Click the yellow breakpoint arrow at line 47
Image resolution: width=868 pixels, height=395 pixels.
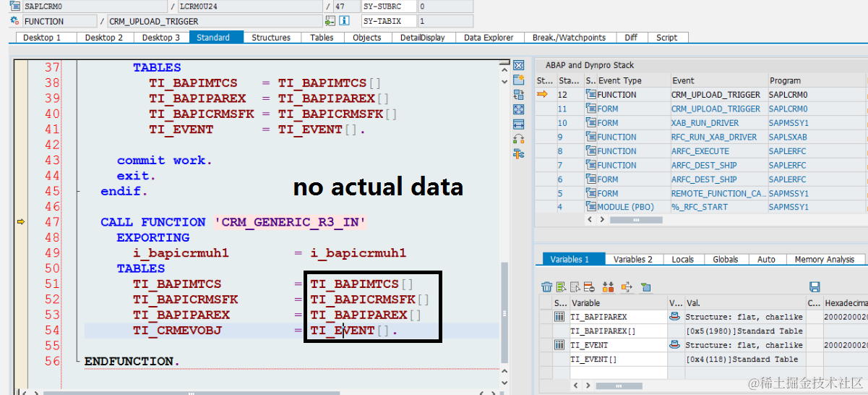point(21,222)
